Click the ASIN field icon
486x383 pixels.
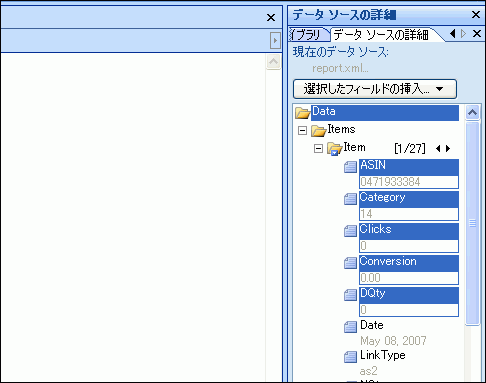click(350, 167)
